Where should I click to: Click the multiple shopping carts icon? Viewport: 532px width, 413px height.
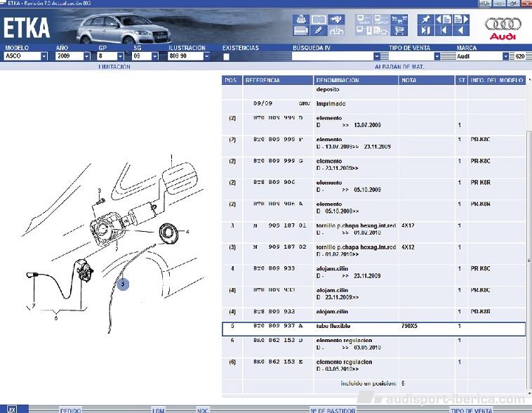tap(399, 20)
